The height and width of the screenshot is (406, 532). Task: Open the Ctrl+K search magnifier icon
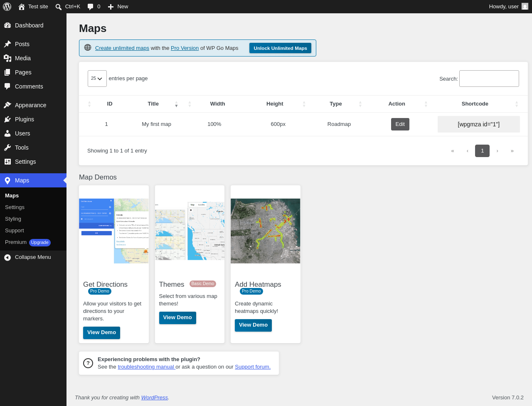pos(59,7)
